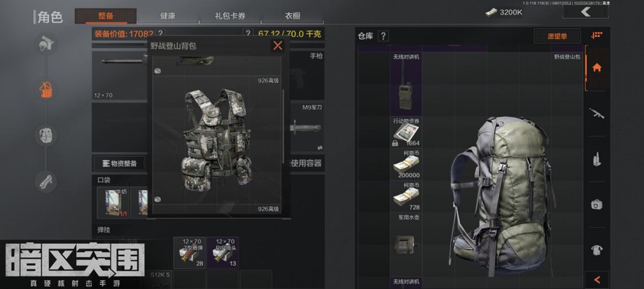The image size is (644, 289).
Task: Open the ammo bullet filter in warehouse
Action: [597, 159]
